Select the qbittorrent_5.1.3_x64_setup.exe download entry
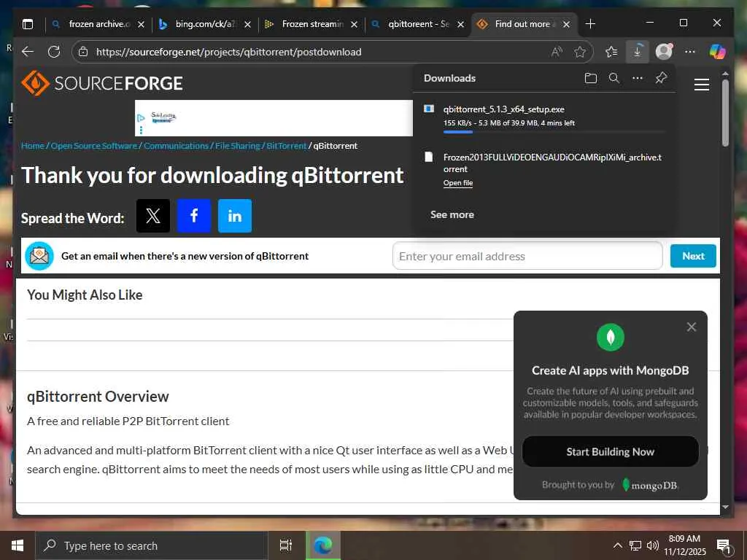Viewport: 747px width, 560px height. (x=544, y=119)
